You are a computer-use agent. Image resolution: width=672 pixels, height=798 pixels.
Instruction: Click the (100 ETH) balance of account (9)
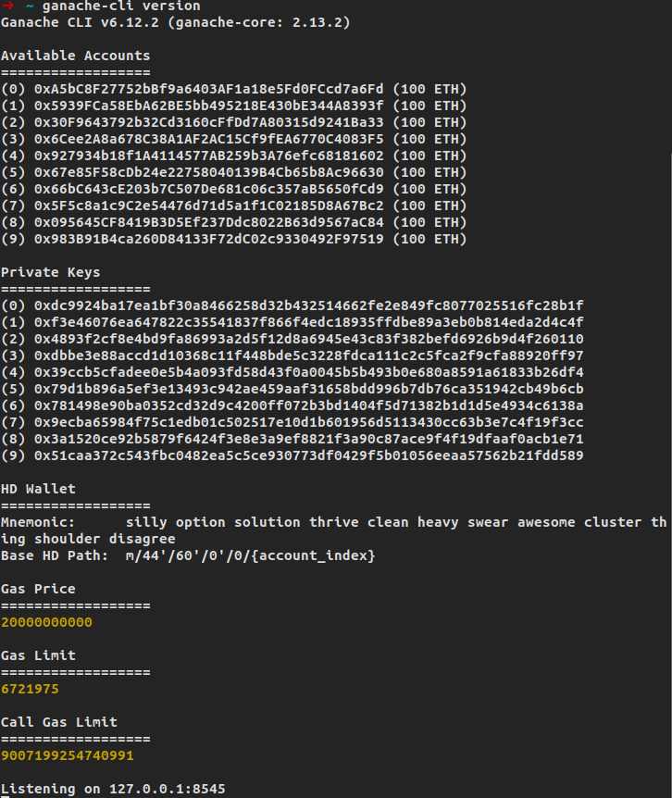point(429,239)
